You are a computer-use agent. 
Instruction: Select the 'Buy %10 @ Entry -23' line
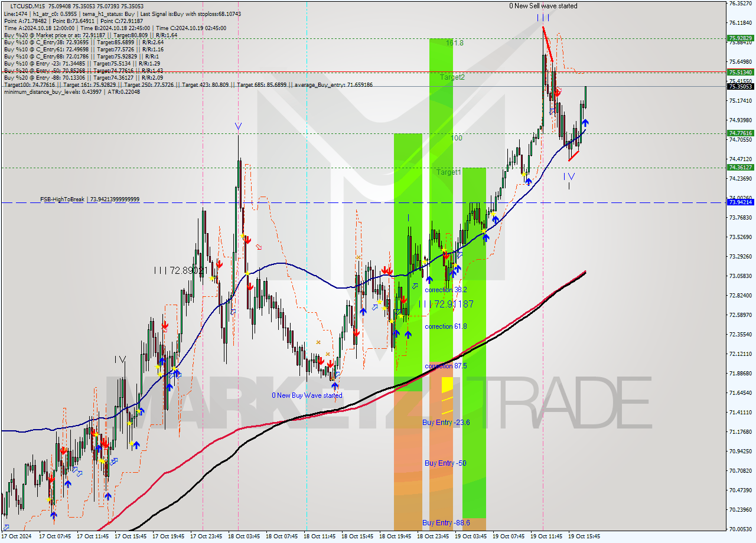[x=82, y=63]
